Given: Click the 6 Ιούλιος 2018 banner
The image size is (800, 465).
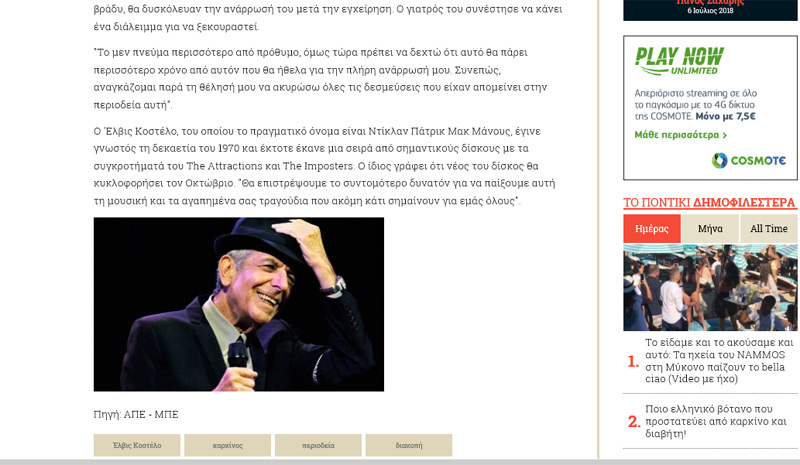Looking at the screenshot, I should pos(710,10).
